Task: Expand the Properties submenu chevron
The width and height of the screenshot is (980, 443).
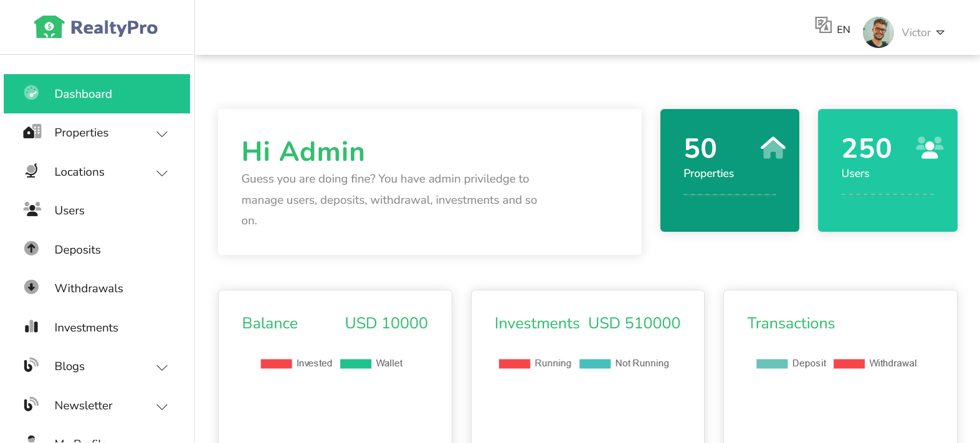Action: [x=162, y=134]
